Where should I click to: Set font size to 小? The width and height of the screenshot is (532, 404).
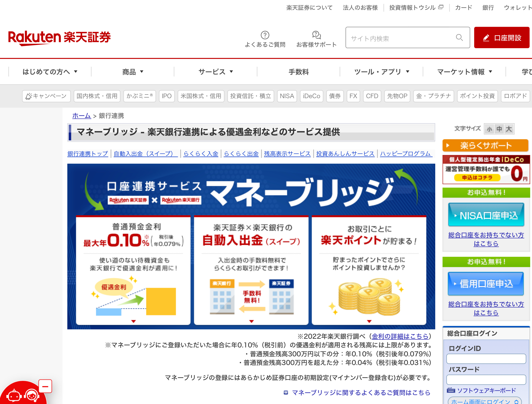tap(489, 129)
